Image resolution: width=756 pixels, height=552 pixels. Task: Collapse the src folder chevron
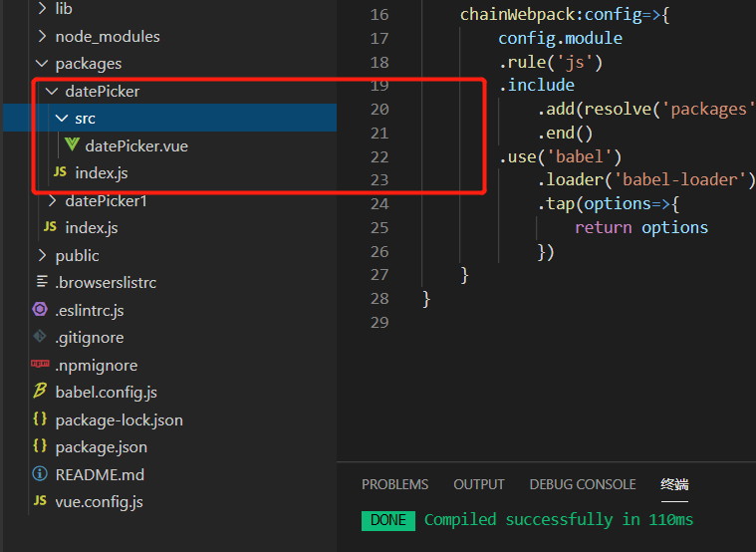pyautogui.click(x=62, y=118)
